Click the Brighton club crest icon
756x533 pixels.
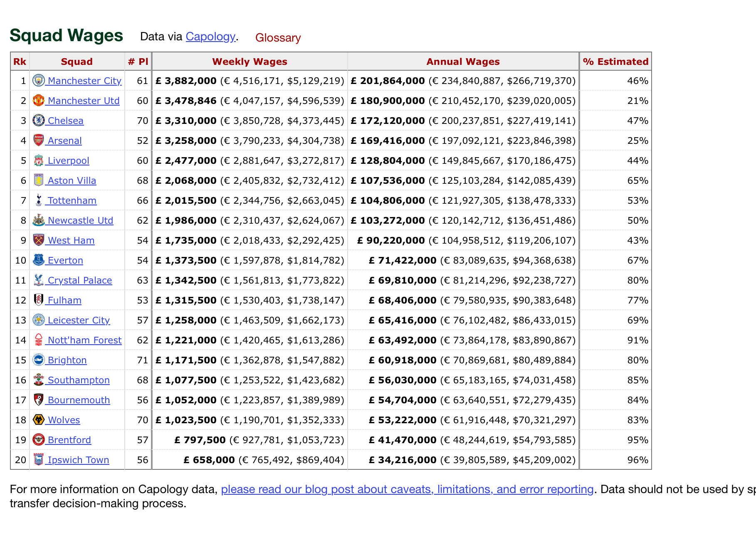coord(39,360)
